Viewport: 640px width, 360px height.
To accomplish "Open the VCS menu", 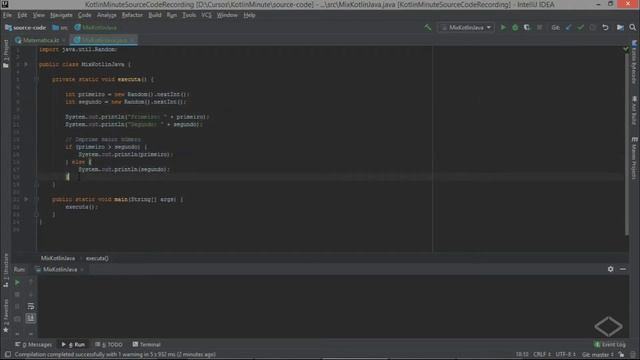I will [x=207, y=15].
